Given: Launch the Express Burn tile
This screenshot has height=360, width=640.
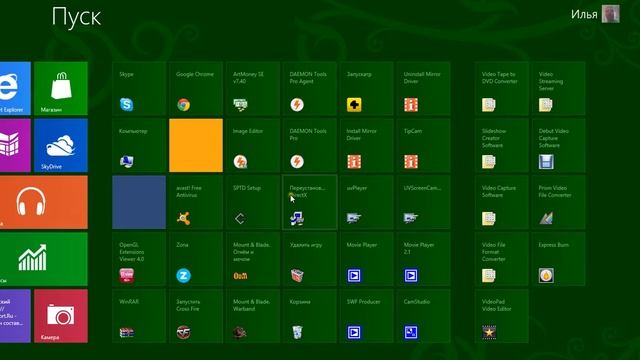Looking at the screenshot, I should (x=558, y=259).
